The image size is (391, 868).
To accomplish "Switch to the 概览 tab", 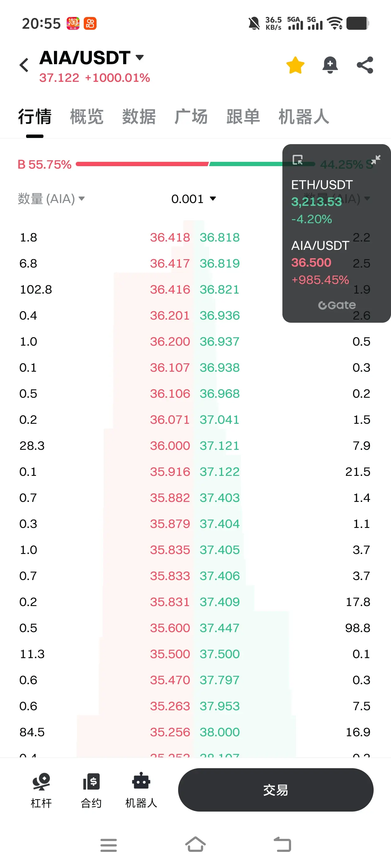I will (87, 117).
